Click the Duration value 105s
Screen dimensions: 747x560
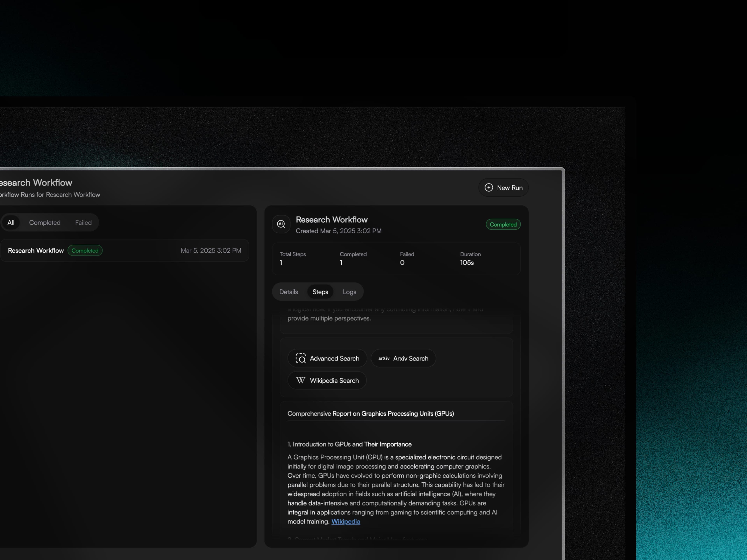coord(467,263)
